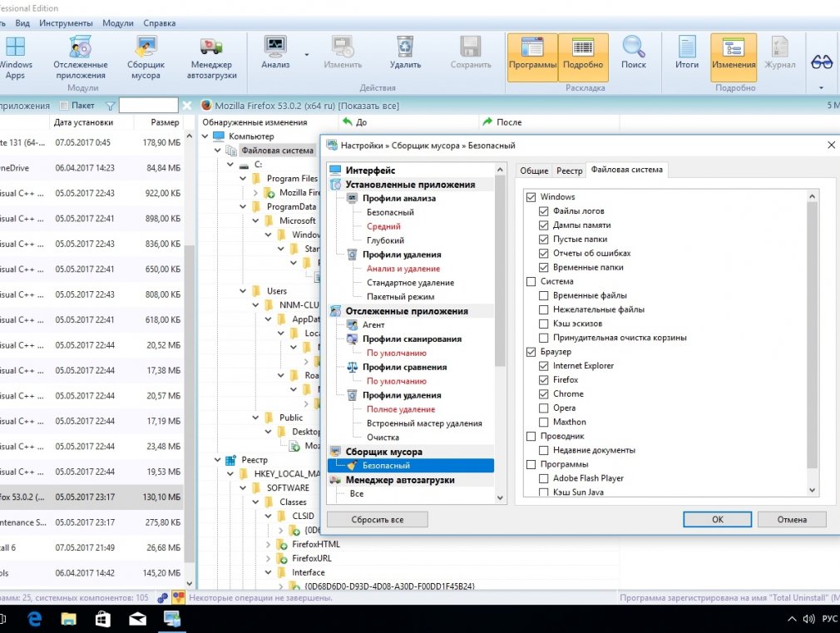Show the Изменения details view

tap(734, 57)
